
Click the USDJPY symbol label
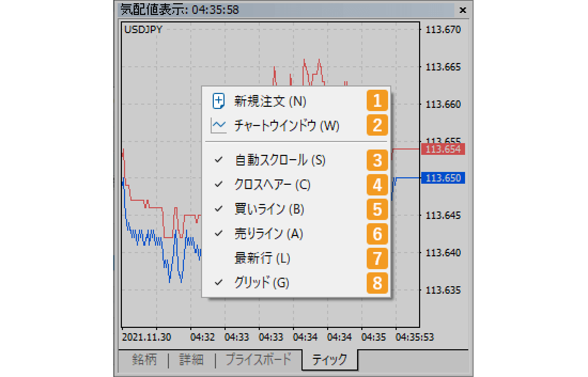tap(143, 29)
